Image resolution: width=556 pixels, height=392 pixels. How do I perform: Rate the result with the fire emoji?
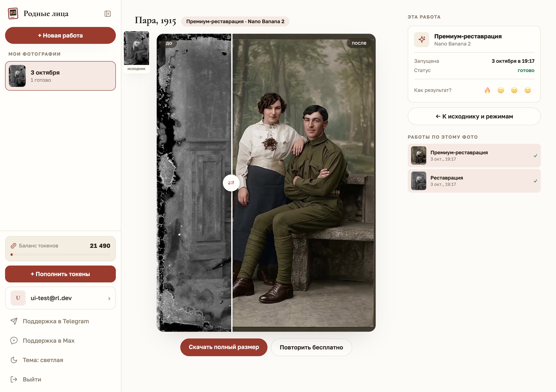(487, 90)
